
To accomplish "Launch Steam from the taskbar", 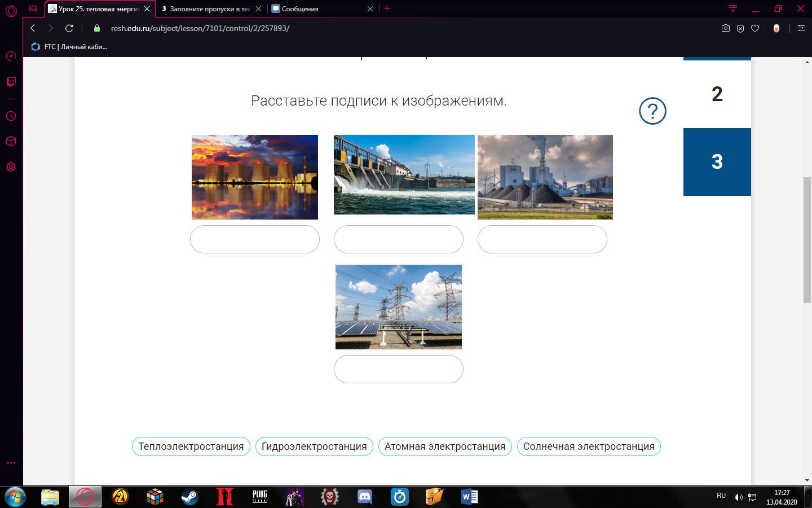I will point(189,497).
